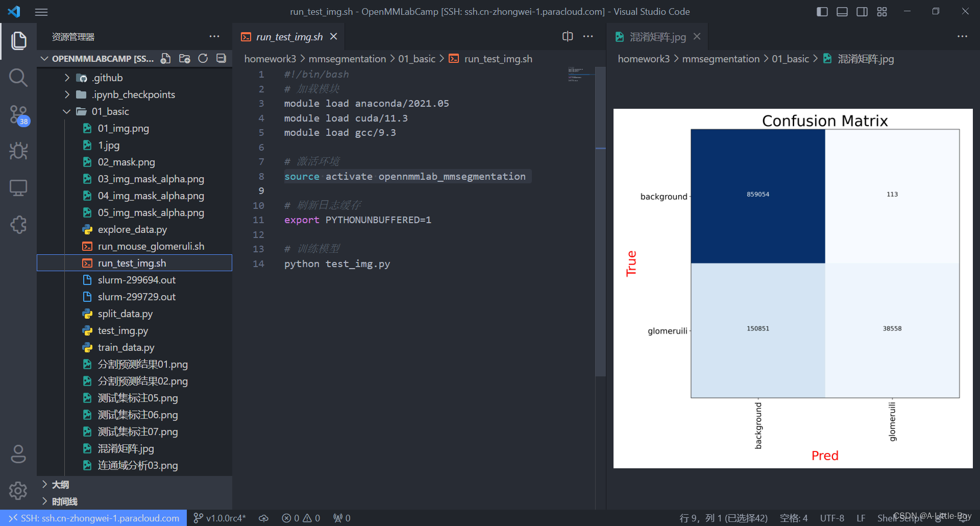The image size is (980, 526).
Task: Open 连通域分析03.png file
Action: click(x=134, y=465)
